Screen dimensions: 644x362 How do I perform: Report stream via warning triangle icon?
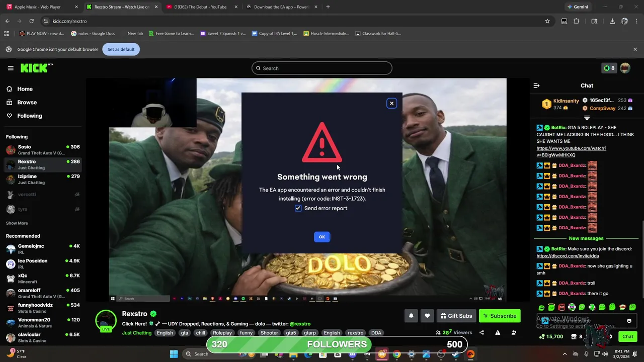point(498,332)
